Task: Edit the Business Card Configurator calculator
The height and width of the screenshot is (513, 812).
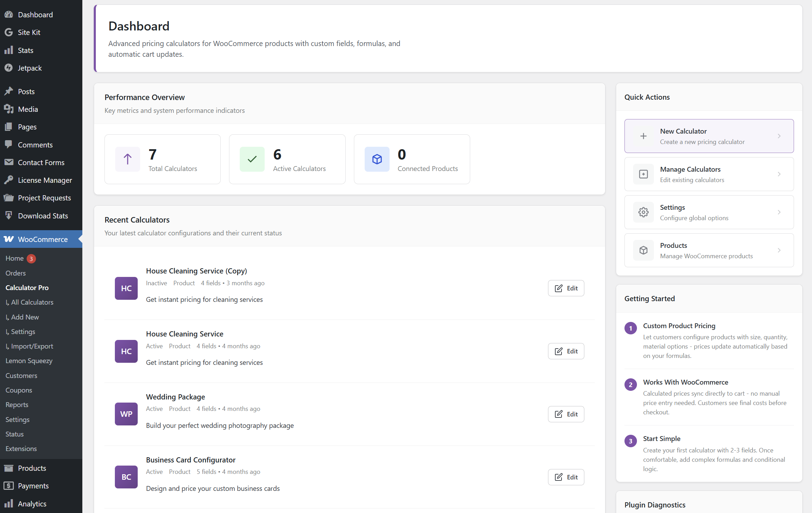Action: 566,477
